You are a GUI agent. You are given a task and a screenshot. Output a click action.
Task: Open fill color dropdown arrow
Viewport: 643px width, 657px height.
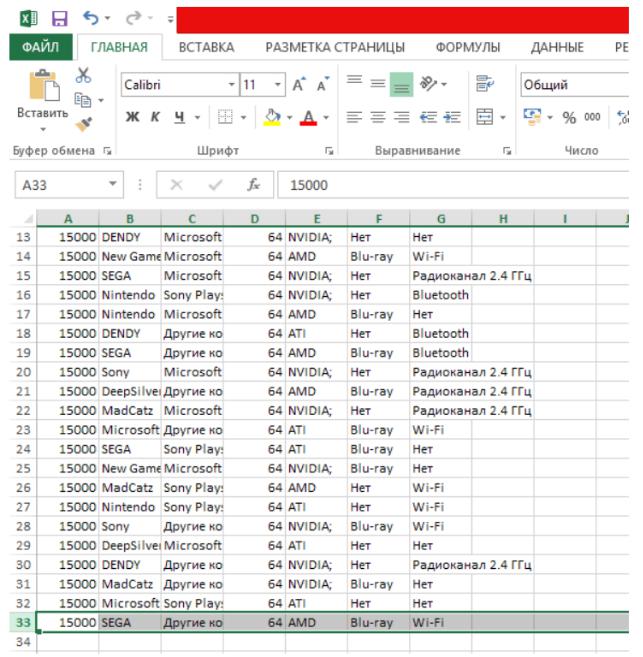pos(289,117)
